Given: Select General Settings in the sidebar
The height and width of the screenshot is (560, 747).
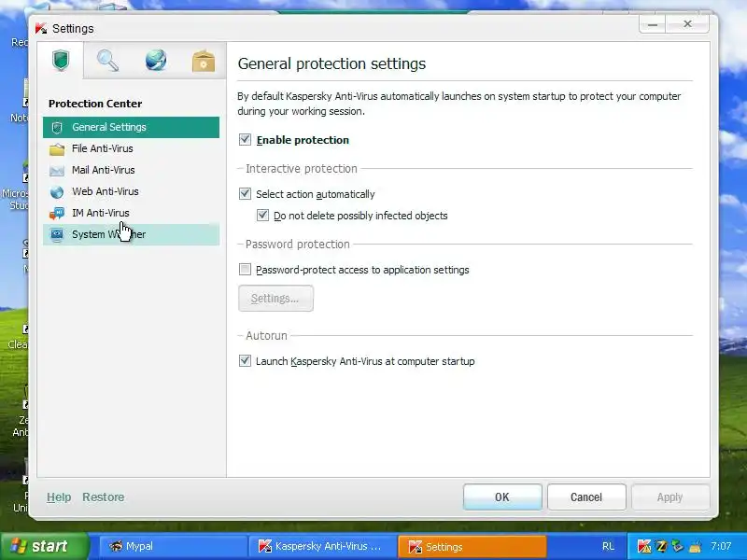Looking at the screenshot, I should [x=131, y=127].
